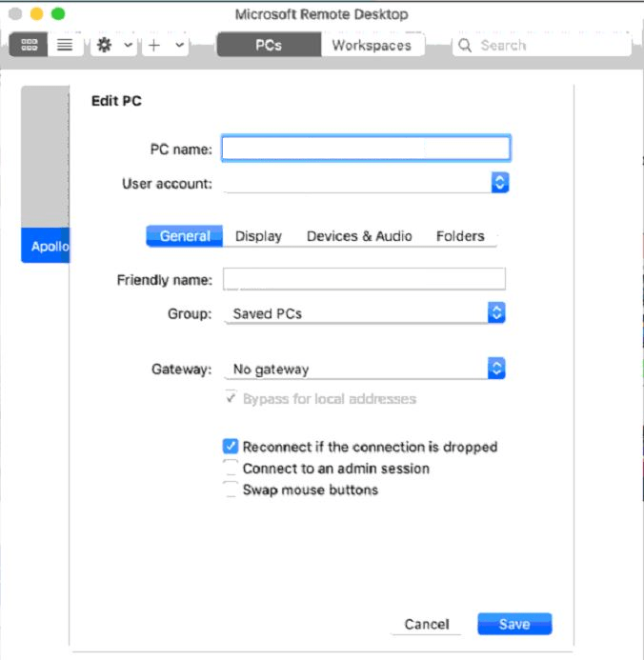Image resolution: width=644 pixels, height=660 pixels.
Task: Switch to list view of PCs
Action: pos(65,45)
